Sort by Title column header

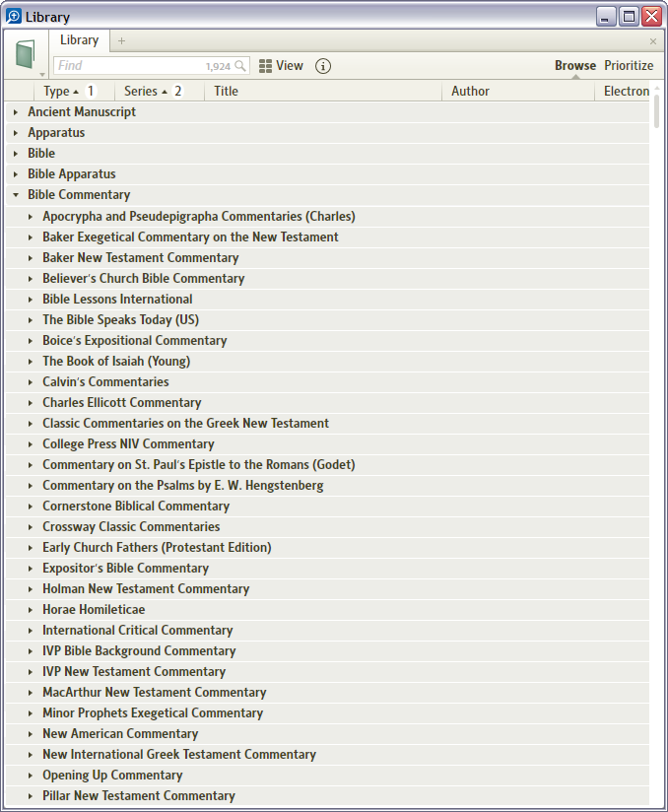click(322, 91)
